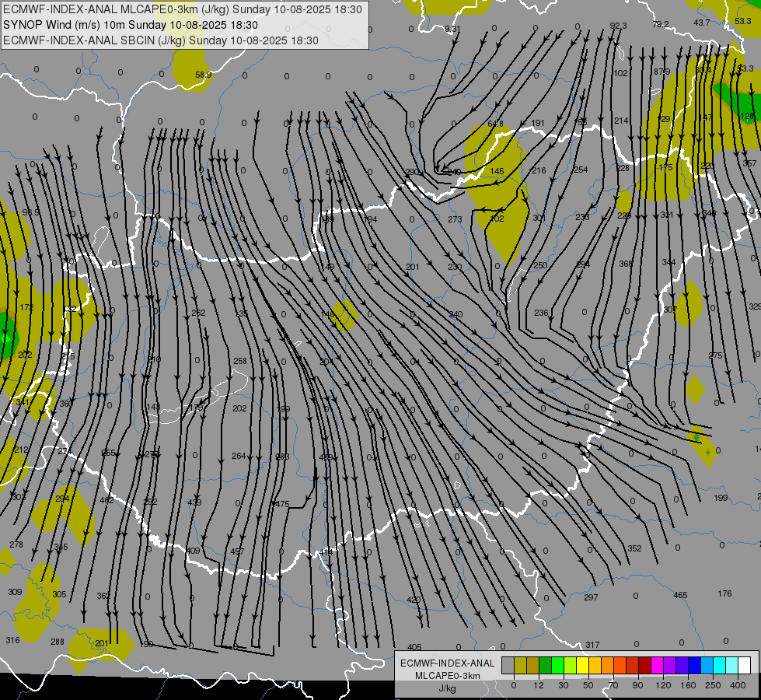
Task: Pick the pure yellow legend swatch
Action: 582,666
